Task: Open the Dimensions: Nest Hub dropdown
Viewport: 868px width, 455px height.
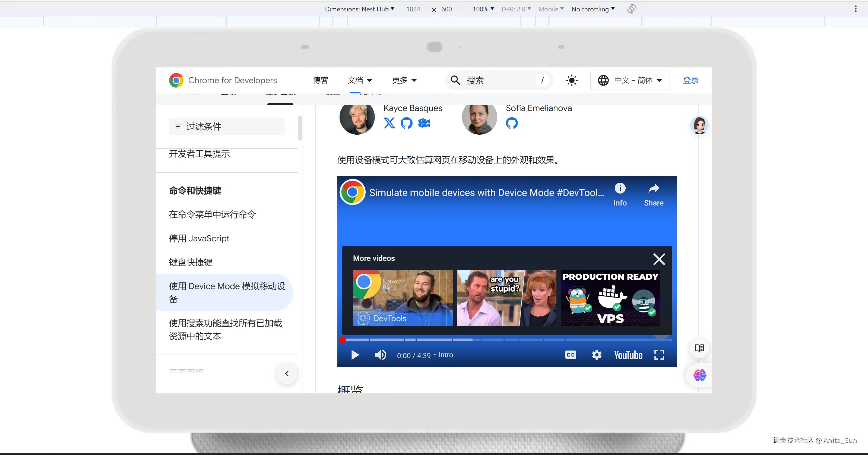Action: 359,9
